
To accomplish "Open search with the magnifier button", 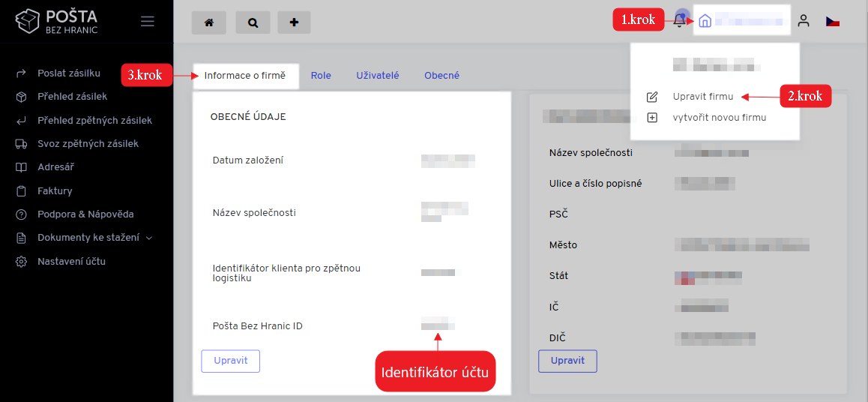I will [253, 22].
